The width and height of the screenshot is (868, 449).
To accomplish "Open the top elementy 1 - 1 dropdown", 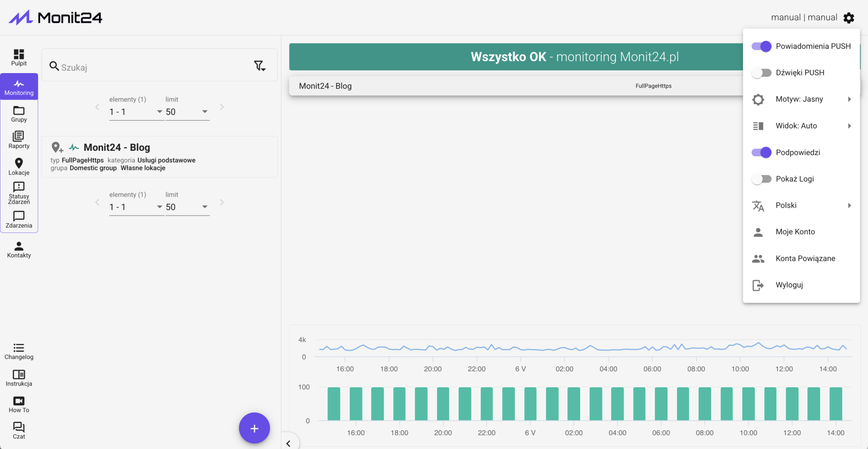I will click(136, 112).
